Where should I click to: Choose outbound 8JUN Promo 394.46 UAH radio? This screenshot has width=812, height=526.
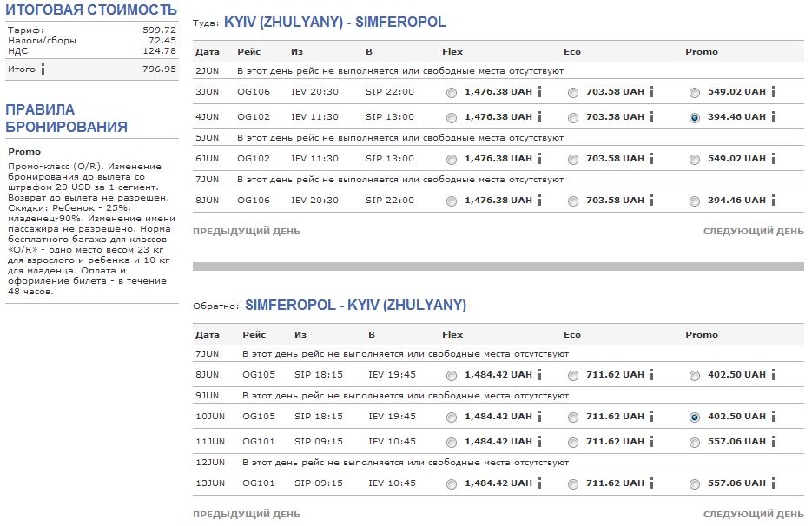(x=695, y=201)
